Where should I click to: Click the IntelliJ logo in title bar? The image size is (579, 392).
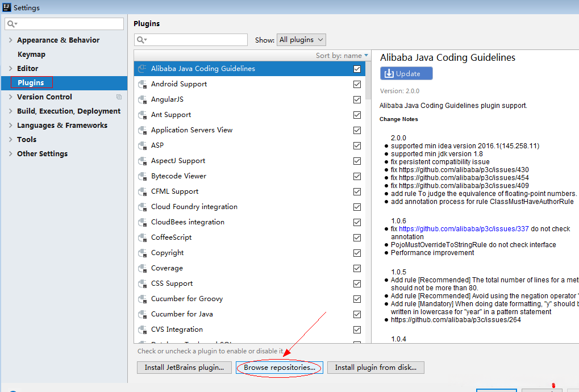7,7
